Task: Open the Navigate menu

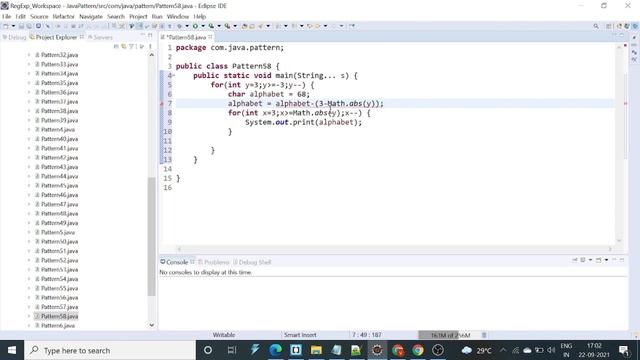Action: [91, 16]
